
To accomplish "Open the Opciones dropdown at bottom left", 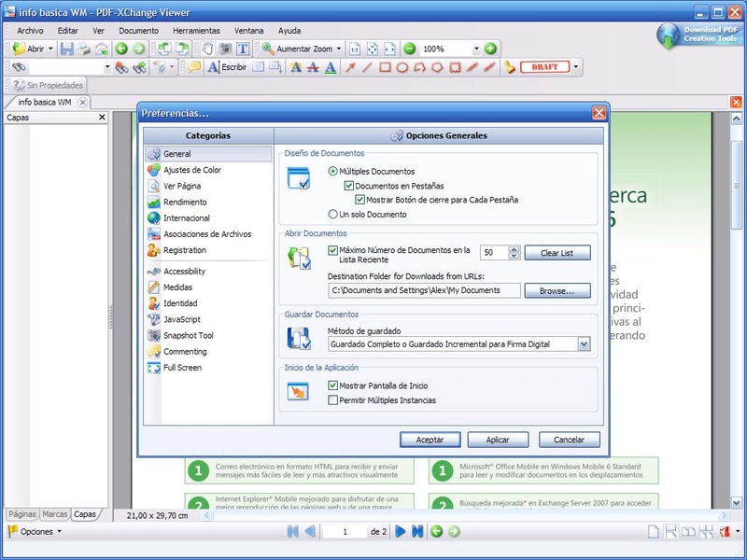I will (x=35, y=531).
